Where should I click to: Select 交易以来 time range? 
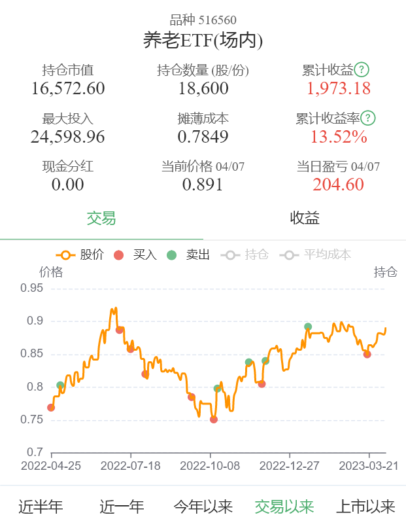284,506
